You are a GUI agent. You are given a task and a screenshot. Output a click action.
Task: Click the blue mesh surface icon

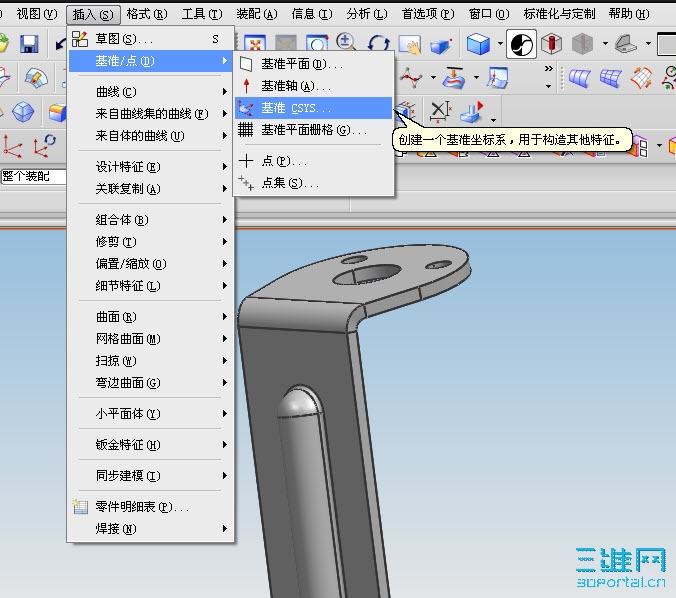[x=610, y=78]
